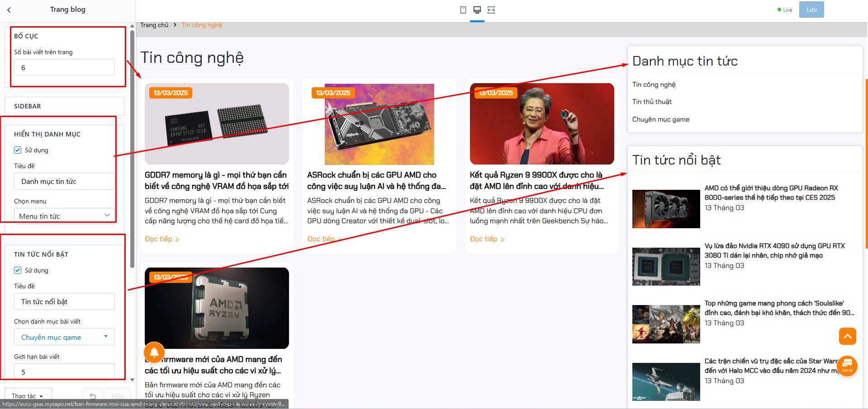The height and width of the screenshot is (409, 868).
Task: Open Soulslike games featured thumbnail
Action: pos(666,324)
